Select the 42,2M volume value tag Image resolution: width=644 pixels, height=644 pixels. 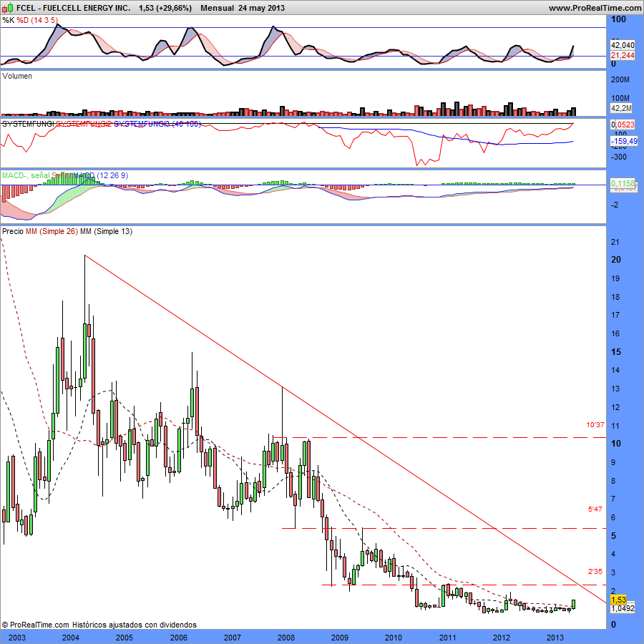tap(621, 108)
